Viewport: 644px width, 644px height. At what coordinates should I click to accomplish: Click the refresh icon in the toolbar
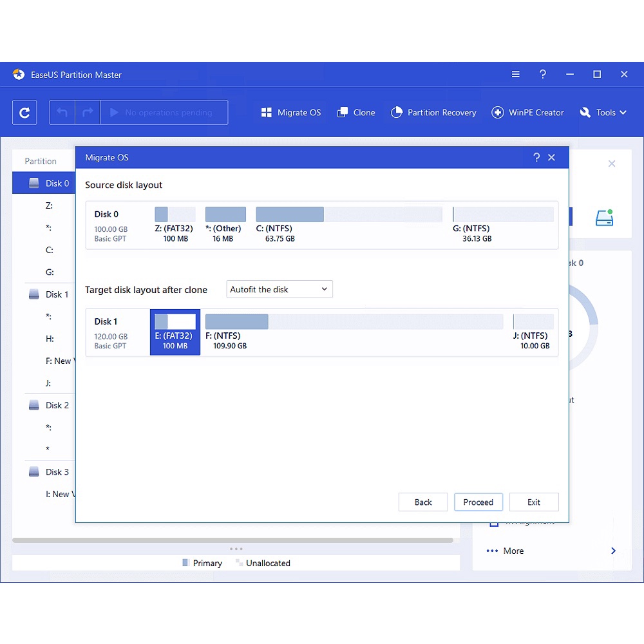pos(24,113)
